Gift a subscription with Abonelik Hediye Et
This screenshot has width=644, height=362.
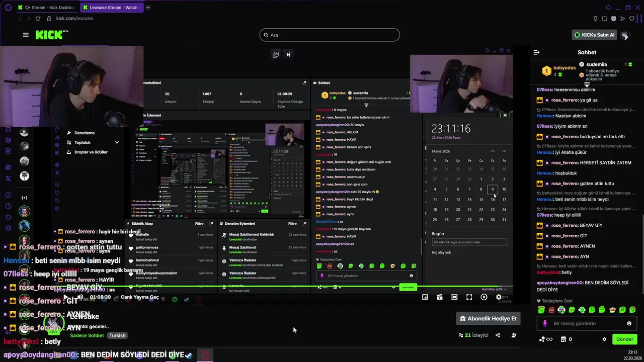(x=488, y=319)
